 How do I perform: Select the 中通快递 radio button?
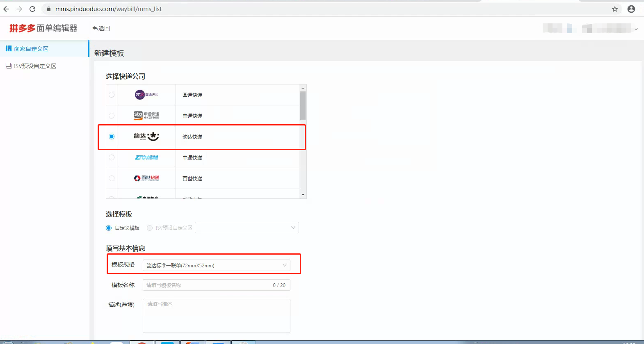coord(112,157)
